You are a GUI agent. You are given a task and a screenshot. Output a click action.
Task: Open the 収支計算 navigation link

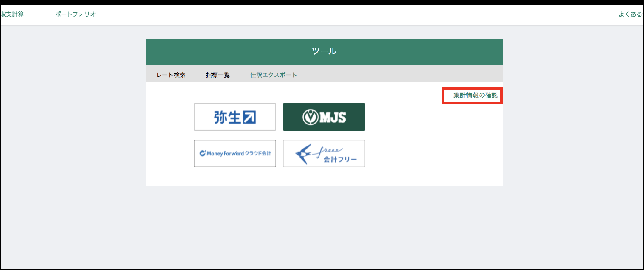pyautogui.click(x=12, y=14)
